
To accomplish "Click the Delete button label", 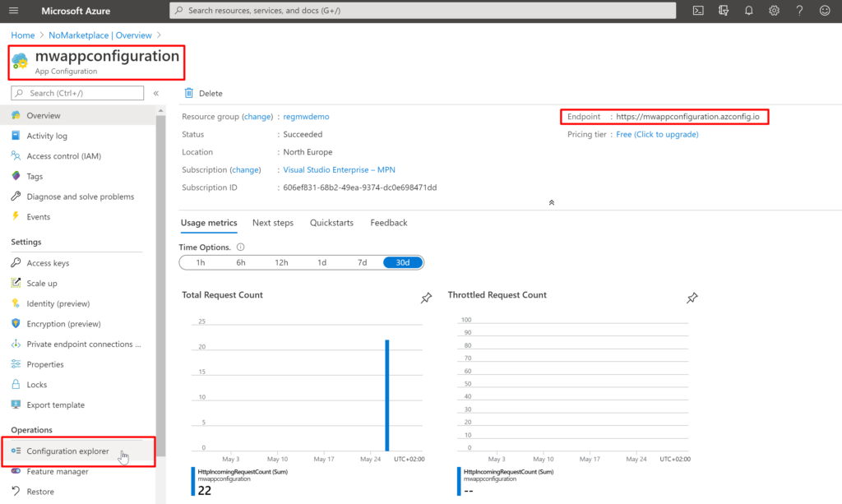I will point(210,94).
